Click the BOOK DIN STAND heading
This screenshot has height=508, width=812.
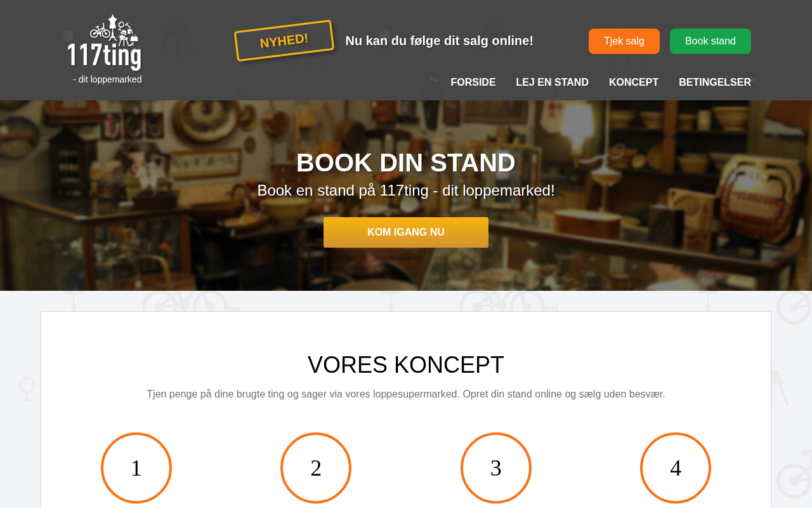(406, 163)
